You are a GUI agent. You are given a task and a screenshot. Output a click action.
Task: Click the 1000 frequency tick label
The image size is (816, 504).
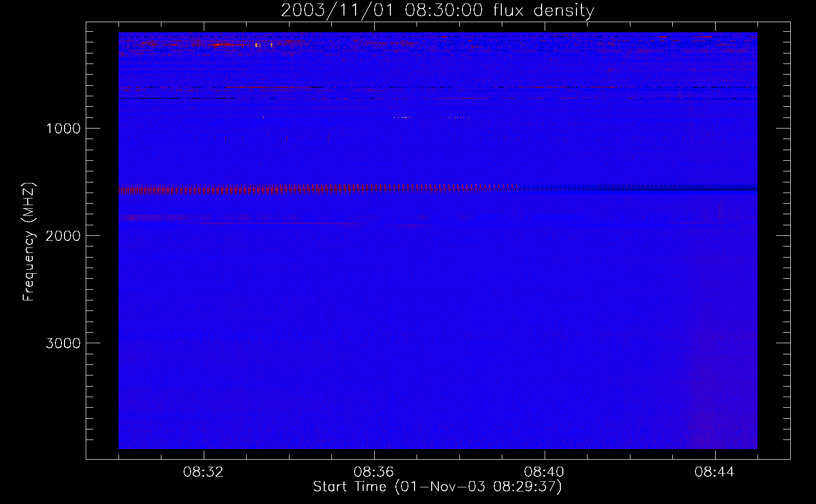(63, 129)
